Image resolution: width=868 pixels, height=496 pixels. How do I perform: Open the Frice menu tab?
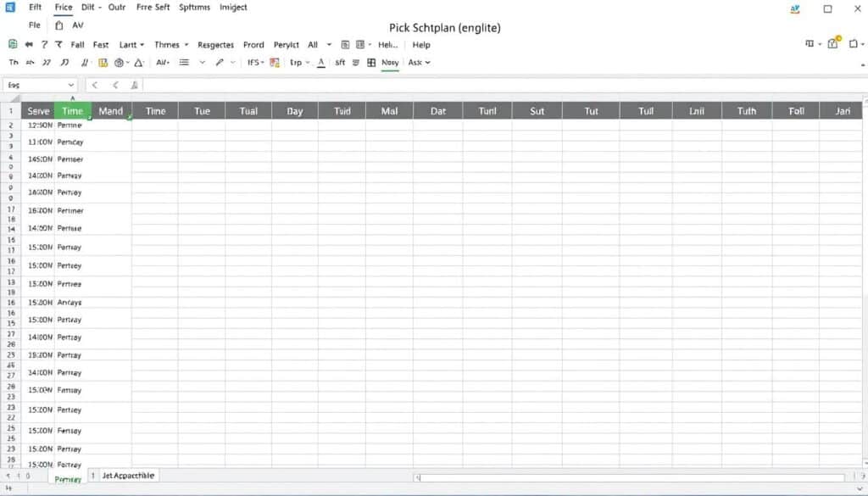click(x=63, y=7)
